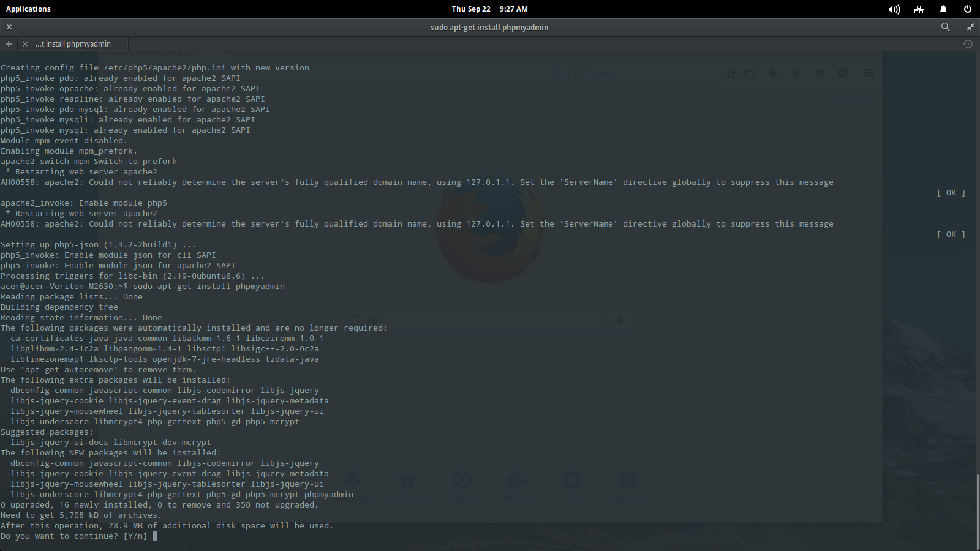Click the first '[ OK ]' status text

point(951,193)
